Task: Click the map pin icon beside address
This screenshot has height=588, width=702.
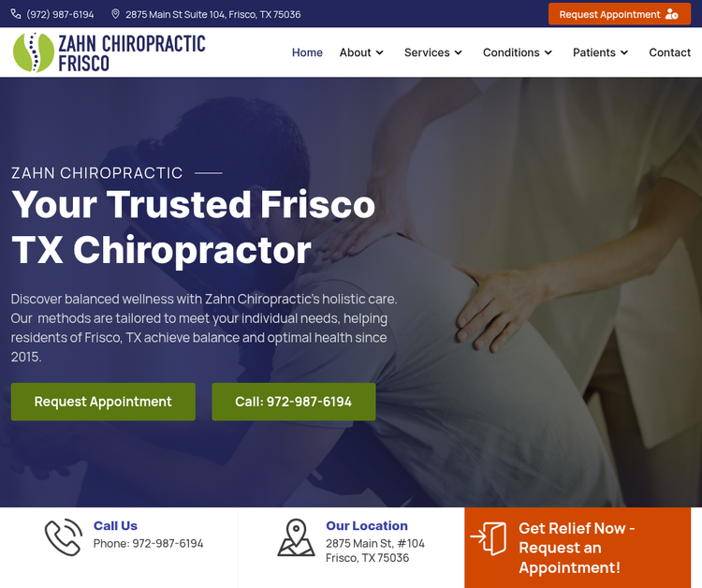Action: pyautogui.click(x=115, y=14)
